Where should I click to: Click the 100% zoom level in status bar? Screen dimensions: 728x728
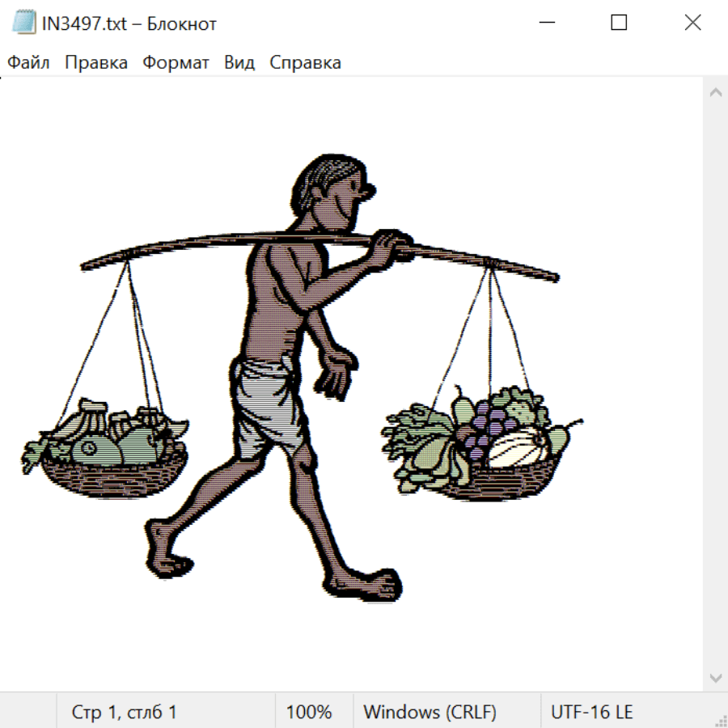(x=309, y=713)
